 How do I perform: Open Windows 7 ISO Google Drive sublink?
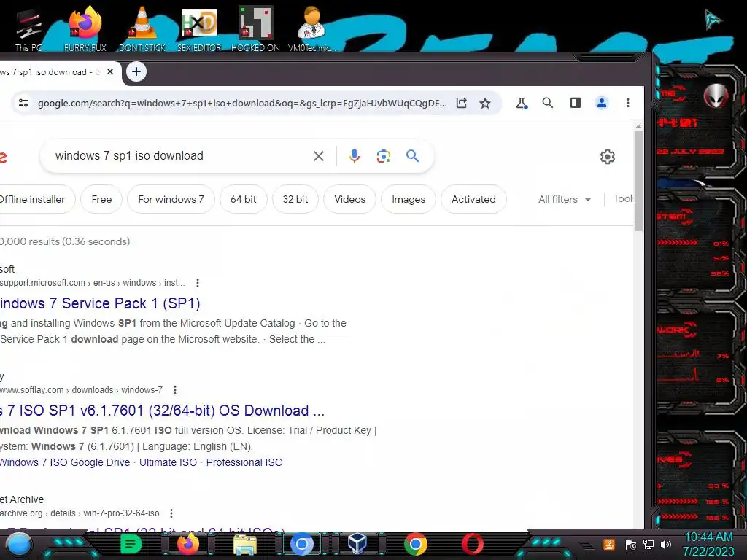pos(65,462)
